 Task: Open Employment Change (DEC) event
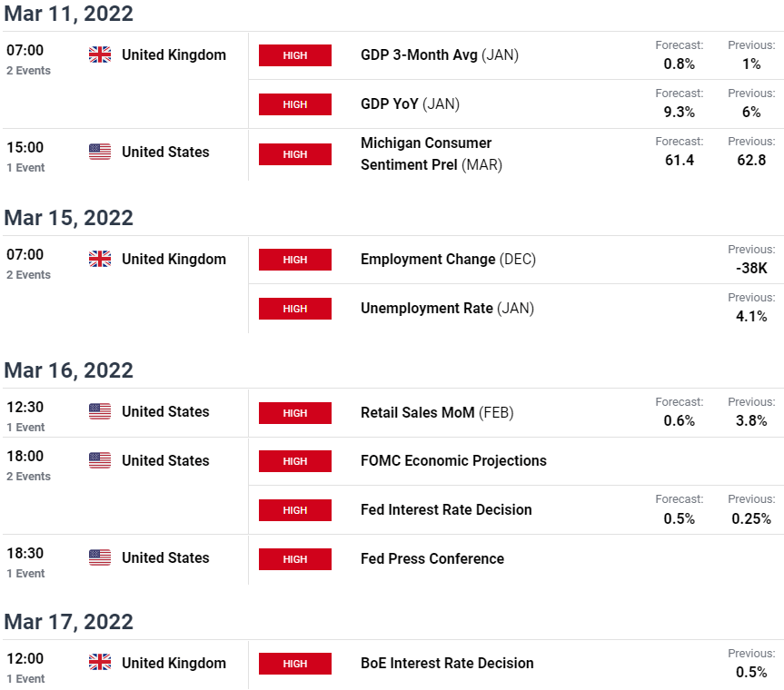(x=448, y=260)
